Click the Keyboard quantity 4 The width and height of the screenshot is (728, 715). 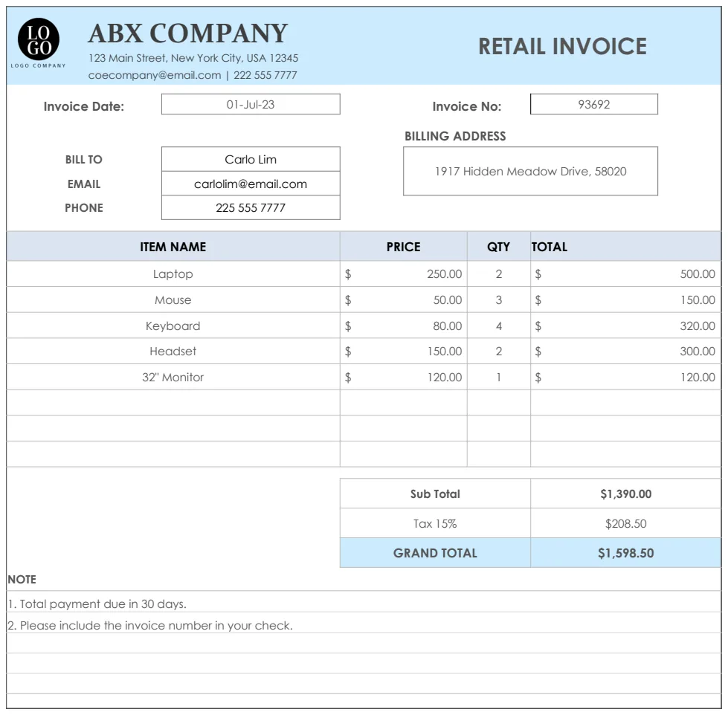(499, 326)
